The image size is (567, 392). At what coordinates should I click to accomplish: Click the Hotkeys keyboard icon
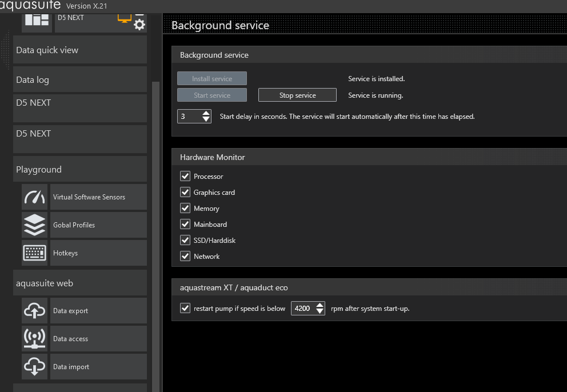(x=35, y=253)
